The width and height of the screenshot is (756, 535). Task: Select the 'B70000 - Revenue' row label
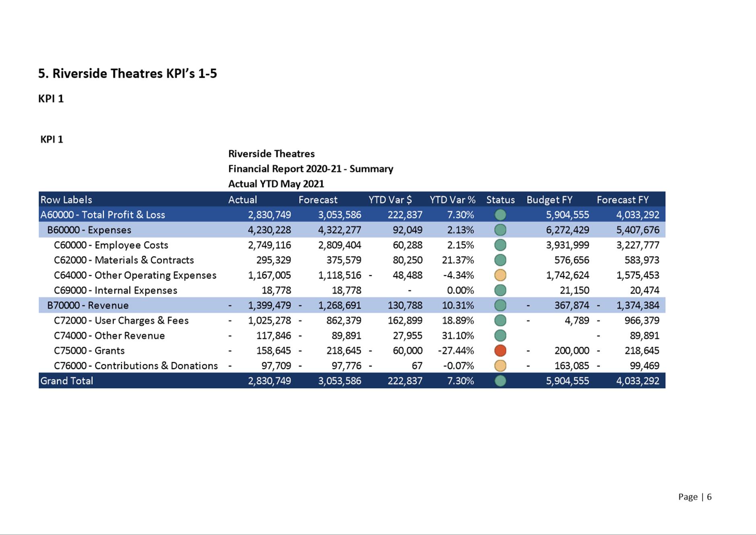coord(88,306)
